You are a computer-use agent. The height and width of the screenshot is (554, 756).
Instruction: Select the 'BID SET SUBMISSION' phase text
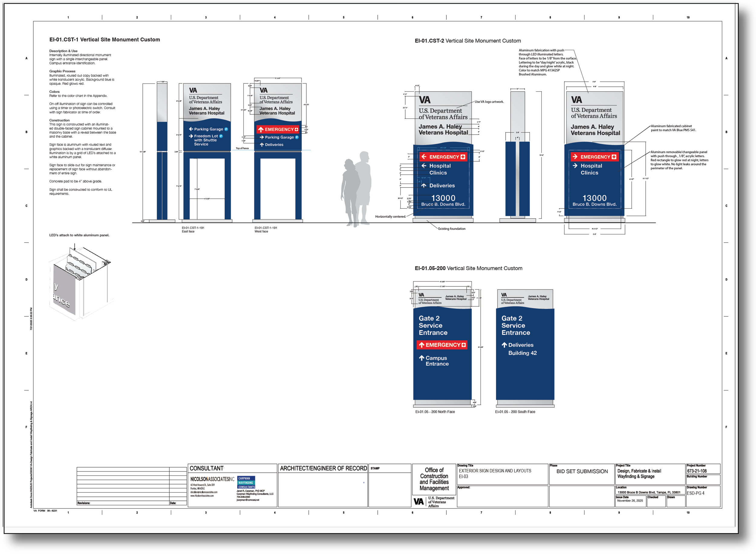pyautogui.click(x=582, y=471)
